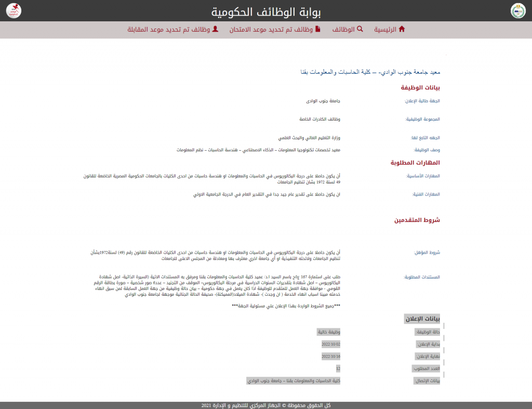Viewport: 532px width, 409px height.
Task: Click the user icon beside موعد المقابلة
Action: [x=216, y=29]
